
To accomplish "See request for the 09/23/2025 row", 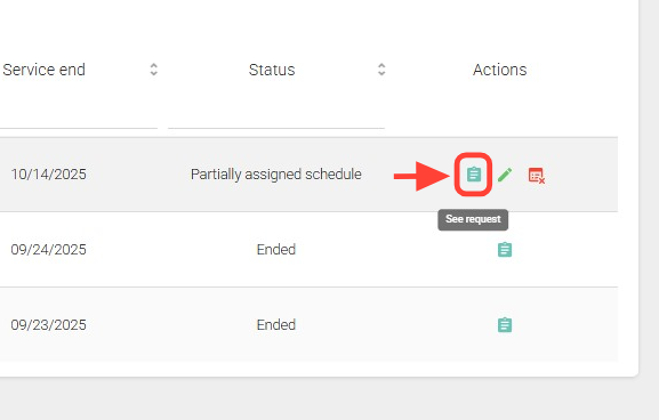I will [505, 325].
